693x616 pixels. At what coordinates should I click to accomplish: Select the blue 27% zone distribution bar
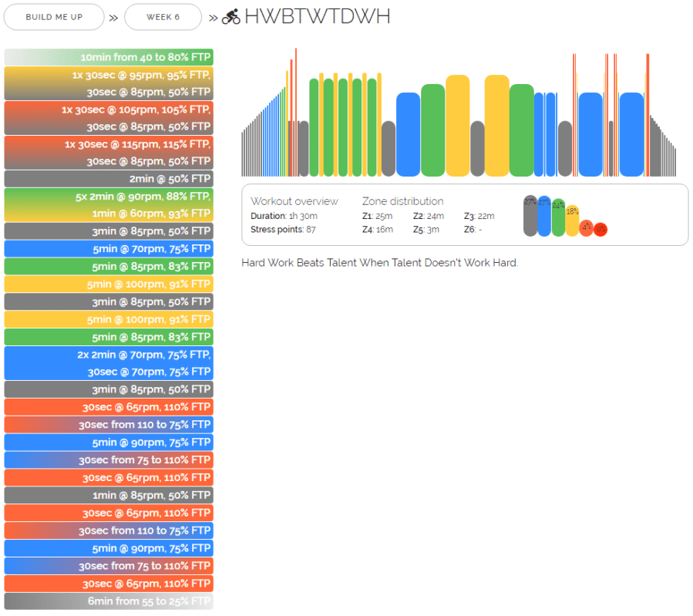[x=544, y=215]
